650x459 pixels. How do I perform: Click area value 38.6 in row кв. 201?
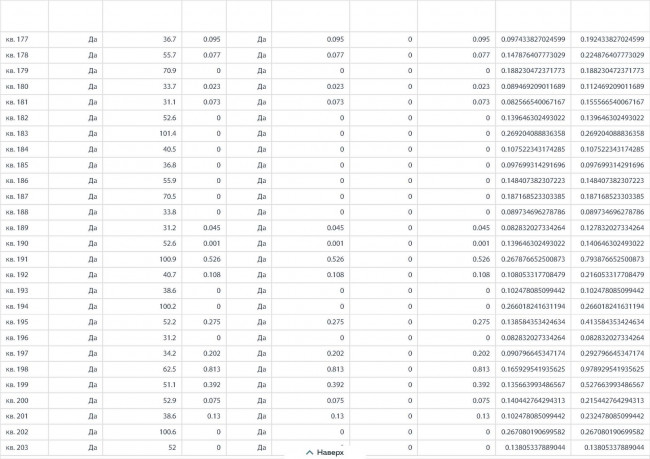click(x=170, y=416)
